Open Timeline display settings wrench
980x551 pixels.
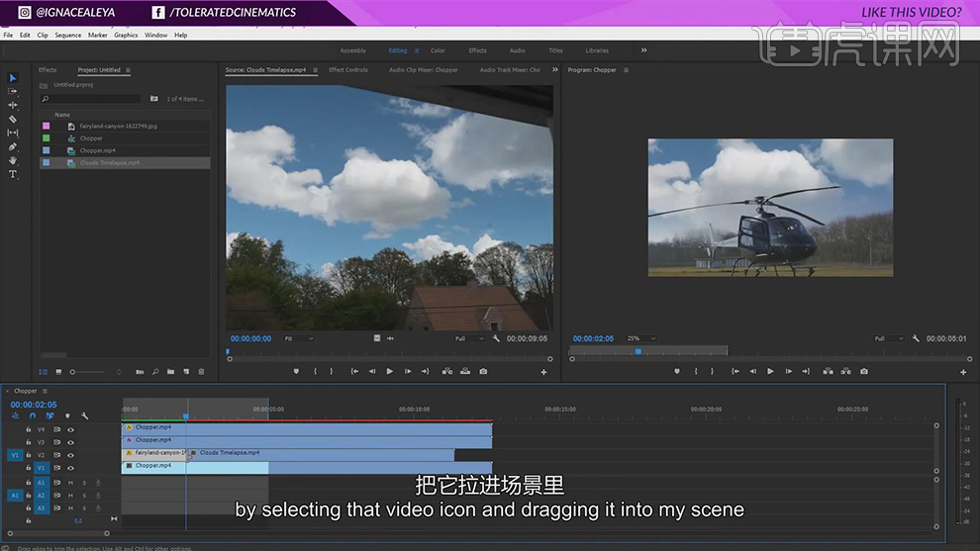tap(85, 416)
